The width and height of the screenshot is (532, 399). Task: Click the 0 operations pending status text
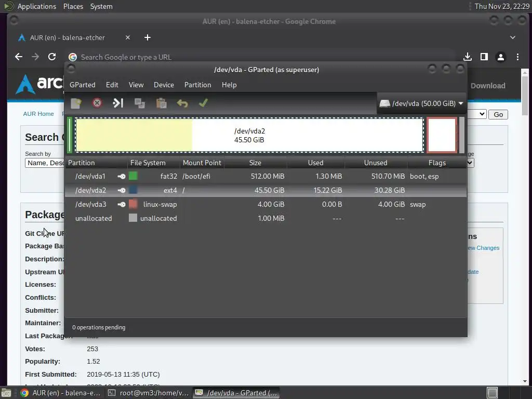[x=99, y=327]
